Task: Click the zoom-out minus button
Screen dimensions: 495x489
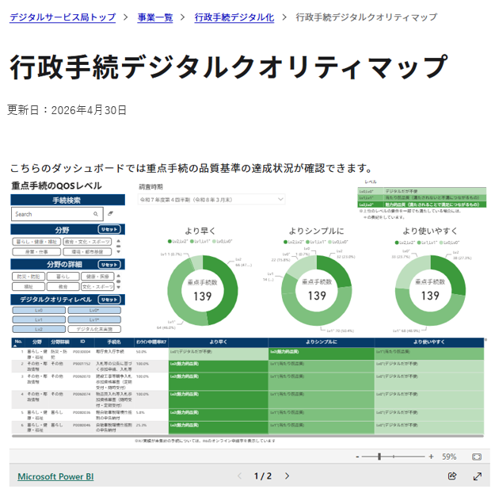Action: (357, 457)
